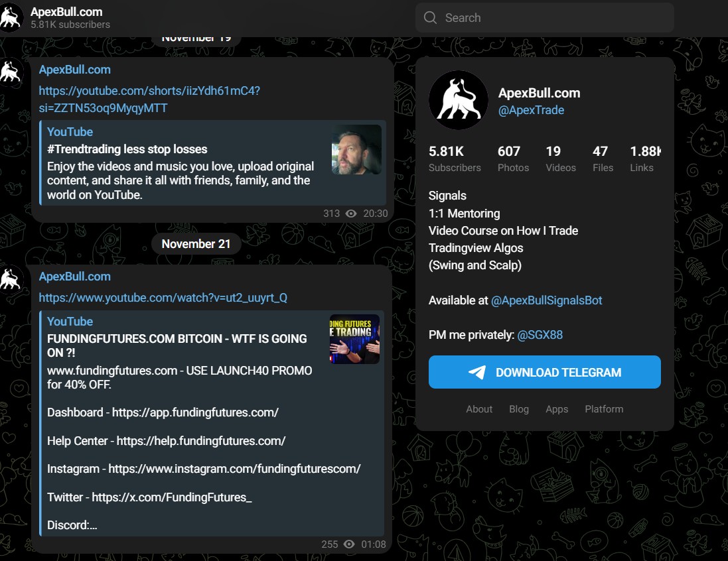Click the ApexBull logo in the header

11,17
